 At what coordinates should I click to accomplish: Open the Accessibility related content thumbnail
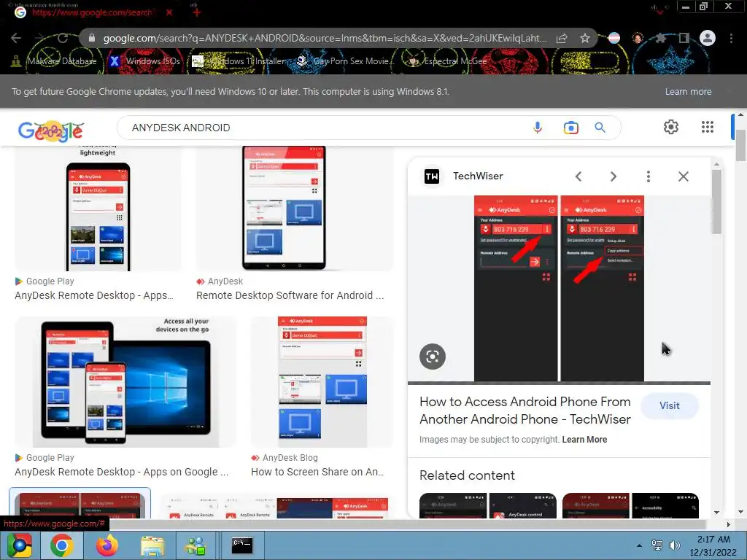coord(665,506)
